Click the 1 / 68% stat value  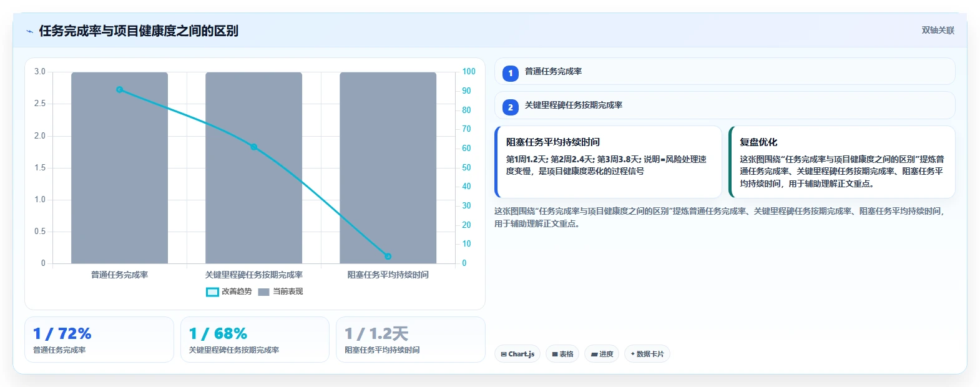click(218, 334)
